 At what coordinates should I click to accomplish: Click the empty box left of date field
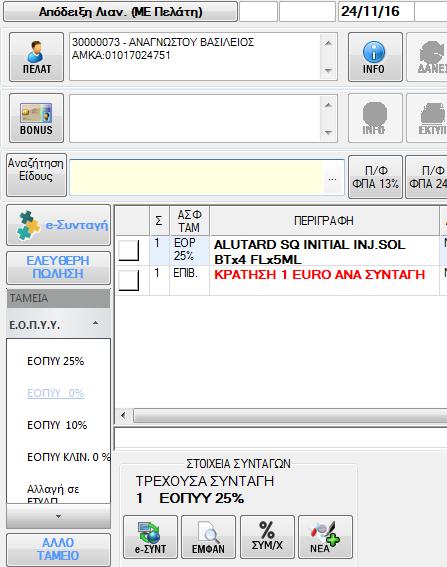307,12
